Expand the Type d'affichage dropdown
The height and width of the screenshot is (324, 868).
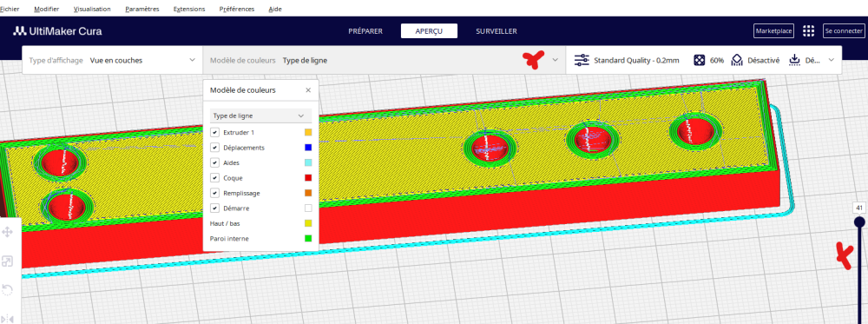pyautogui.click(x=112, y=60)
